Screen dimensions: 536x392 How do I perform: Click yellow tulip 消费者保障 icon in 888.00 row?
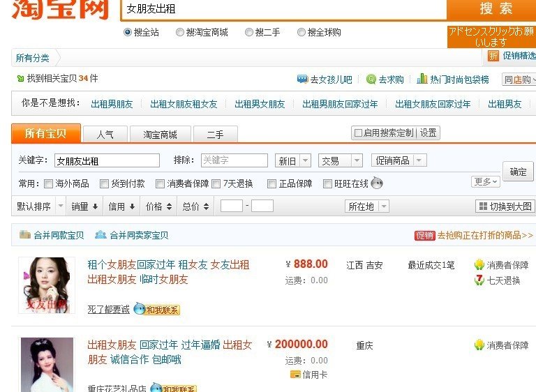click(479, 264)
